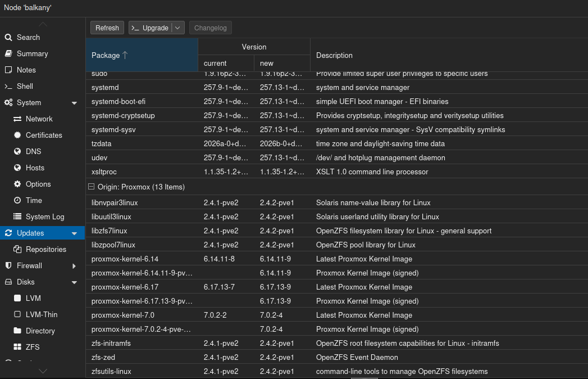Select the udev package row
Image resolution: width=588 pixels, height=379 pixels.
(337, 158)
